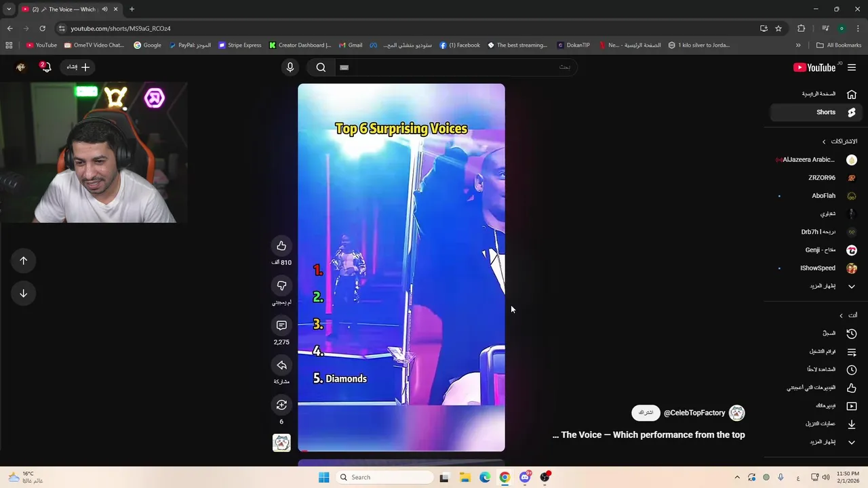Share the short via the arrow icon
This screenshot has width=868, height=488.
click(x=281, y=365)
